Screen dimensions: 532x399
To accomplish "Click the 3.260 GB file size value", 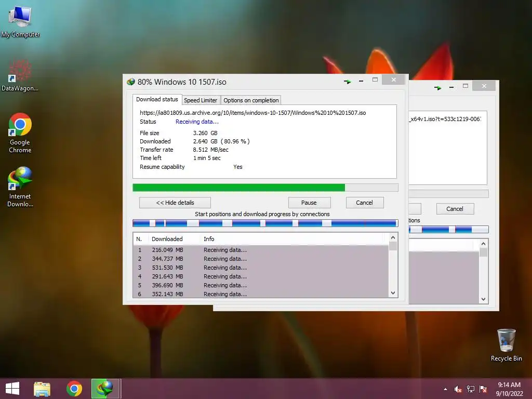I will (205, 133).
